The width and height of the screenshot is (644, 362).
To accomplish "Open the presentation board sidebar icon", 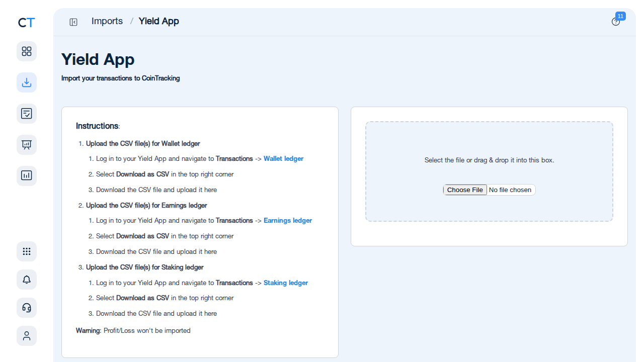I will (x=27, y=145).
